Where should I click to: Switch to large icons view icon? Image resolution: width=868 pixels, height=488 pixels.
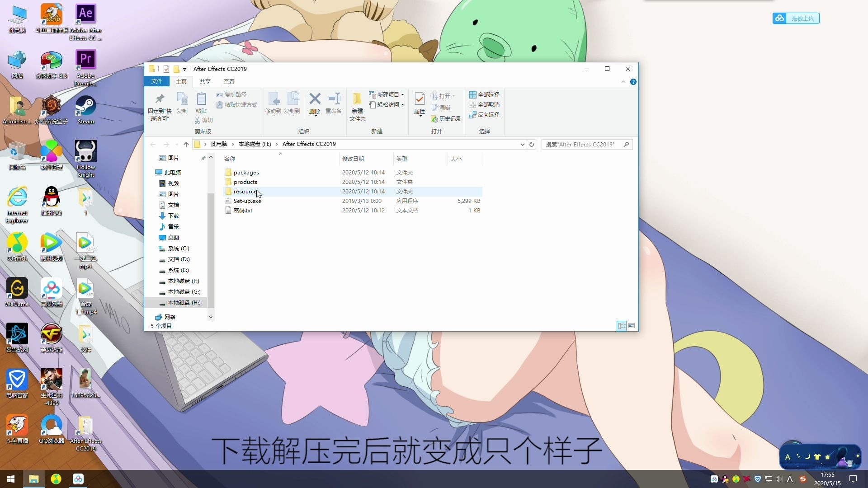632,326
